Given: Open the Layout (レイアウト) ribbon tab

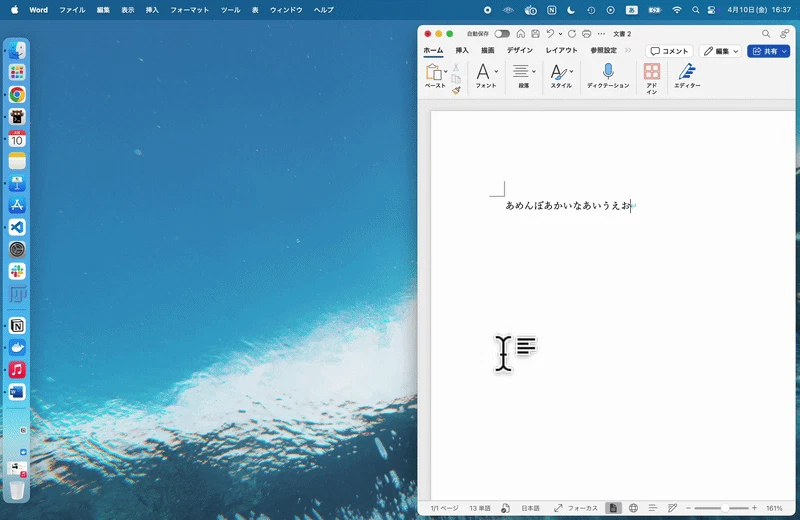Looking at the screenshot, I should tap(561, 50).
